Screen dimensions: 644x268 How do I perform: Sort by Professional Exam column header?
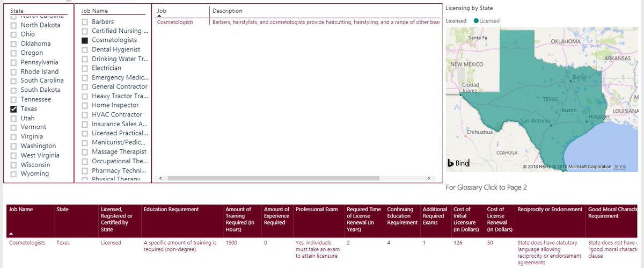pos(317,209)
